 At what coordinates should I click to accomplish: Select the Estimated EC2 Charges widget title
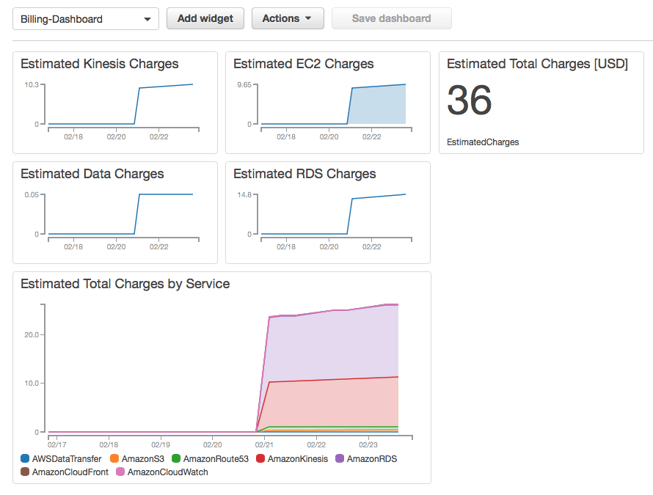pyautogui.click(x=303, y=64)
